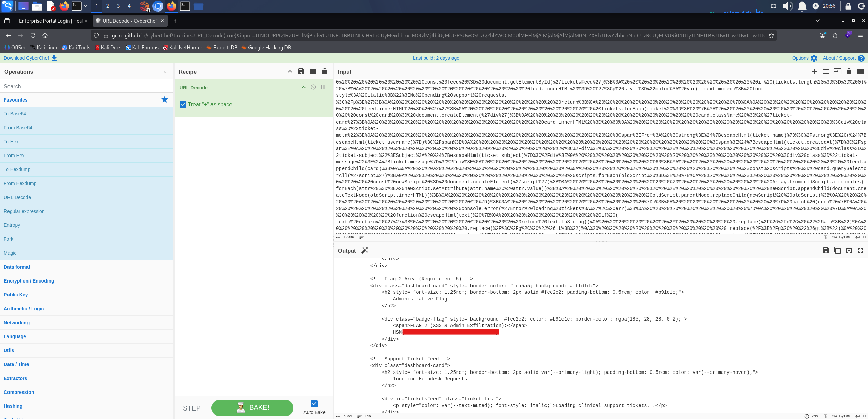Set breakpoint on URL Decode operation
Screen dimensions: 868x419
323,87
